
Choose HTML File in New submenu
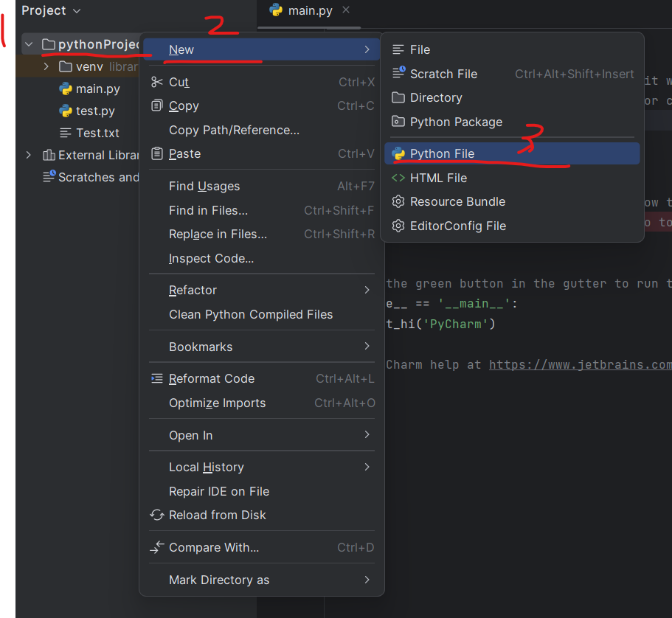pyautogui.click(x=512, y=178)
